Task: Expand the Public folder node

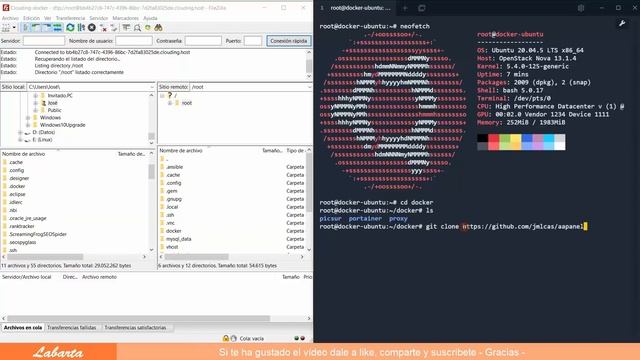Action: (x=36, y=110)
